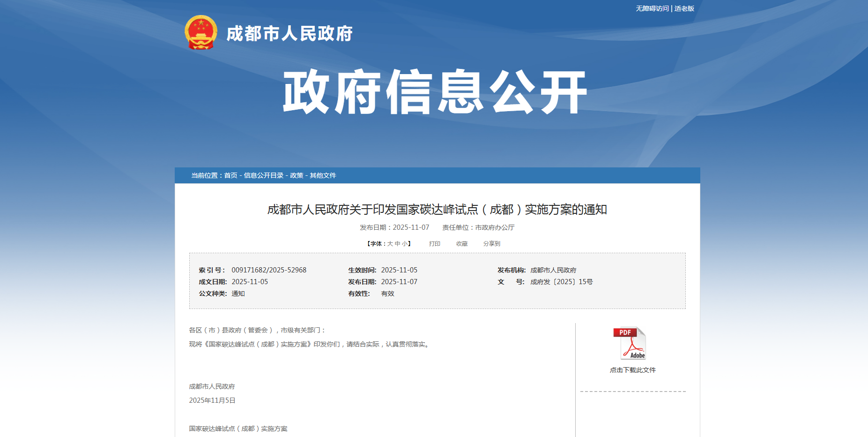Image resolution: width=868 pixels, height=437 pixels.
Task: Click the 成都市人民政府 site title
Action: [290, 33]
